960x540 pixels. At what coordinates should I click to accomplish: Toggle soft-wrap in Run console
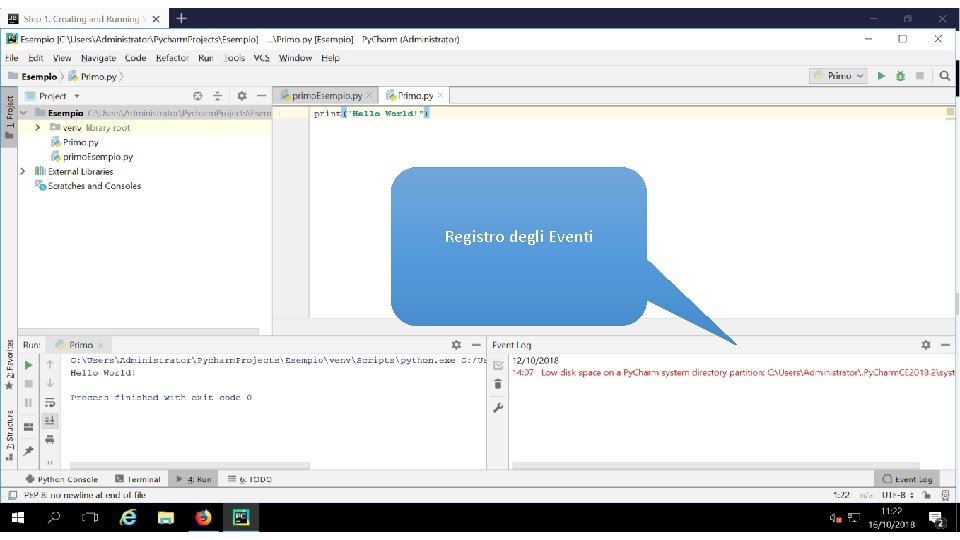coord(50,402)
